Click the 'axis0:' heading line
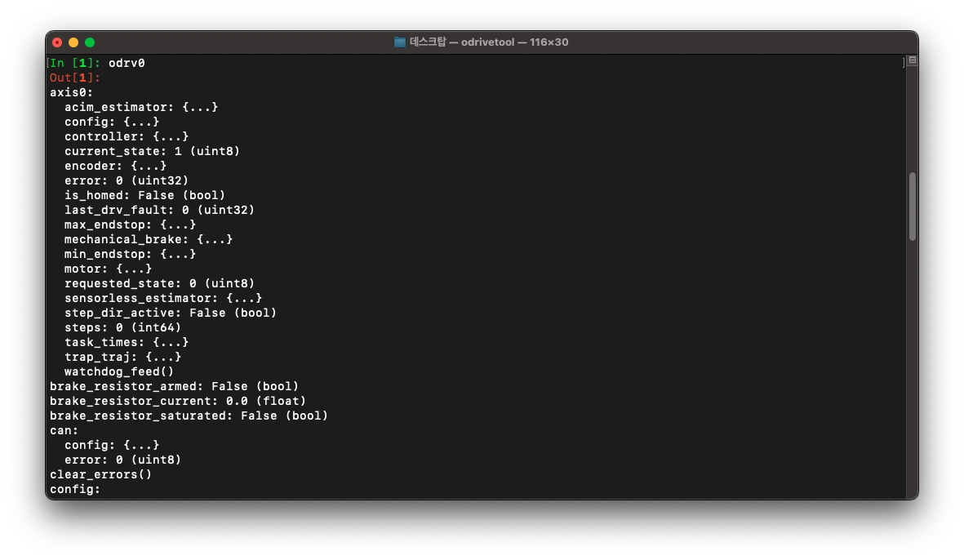The width and height of the screenshot is (964, 560). point(71,92)
